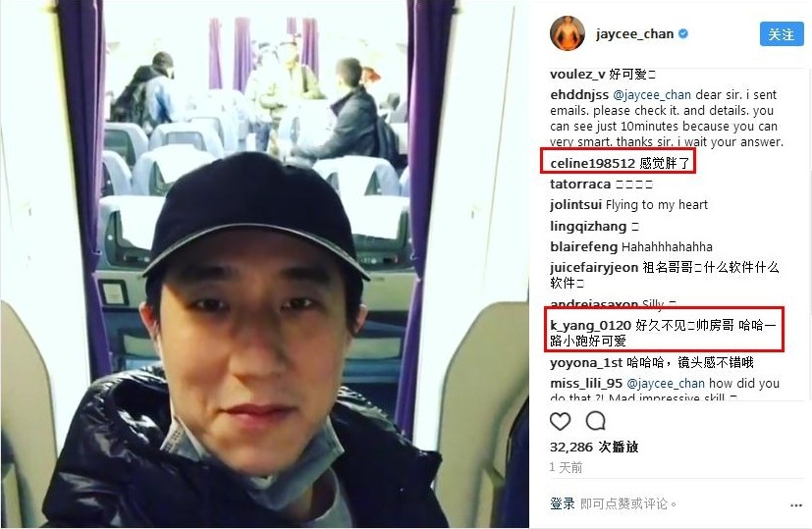
Task: Click @jaycee_chan mention in miss_lili_95 comment
Action: [666, 384]
